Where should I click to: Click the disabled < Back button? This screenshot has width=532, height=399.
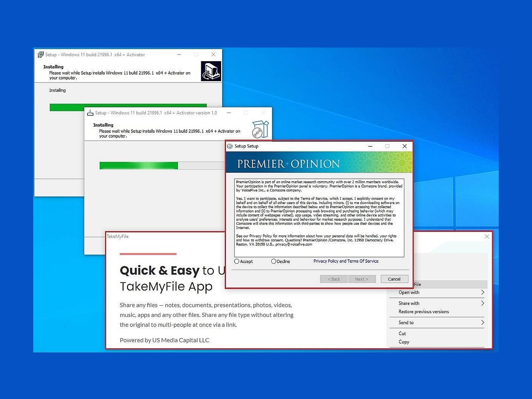pyautogui.click(x=334, y=279)
